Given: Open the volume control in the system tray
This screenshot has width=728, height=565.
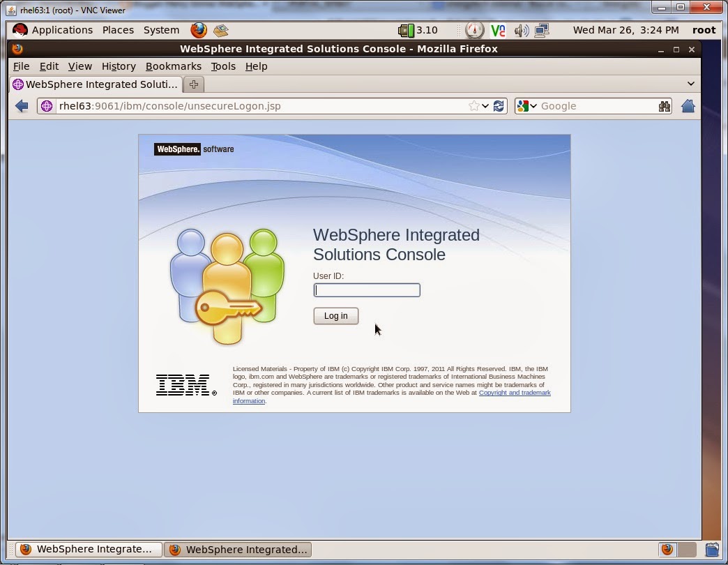Looking at the screenshot, I should coord(522,30).
